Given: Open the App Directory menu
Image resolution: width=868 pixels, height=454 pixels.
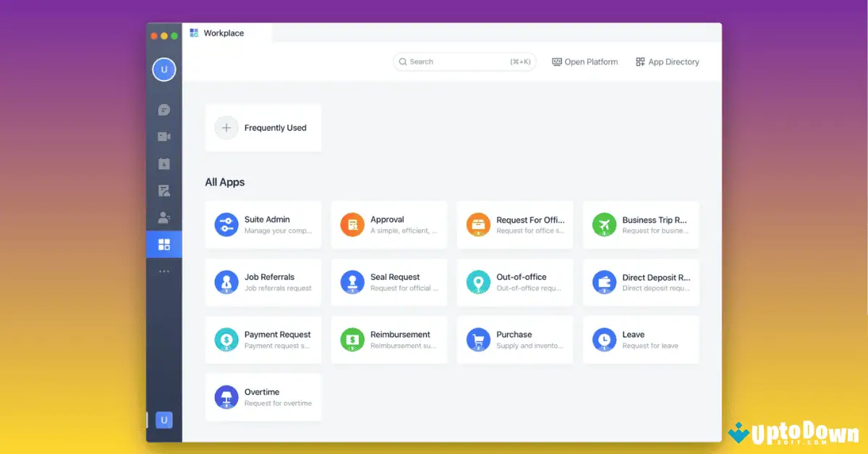Looking at the screenshot, I should (x=667, y=61).
